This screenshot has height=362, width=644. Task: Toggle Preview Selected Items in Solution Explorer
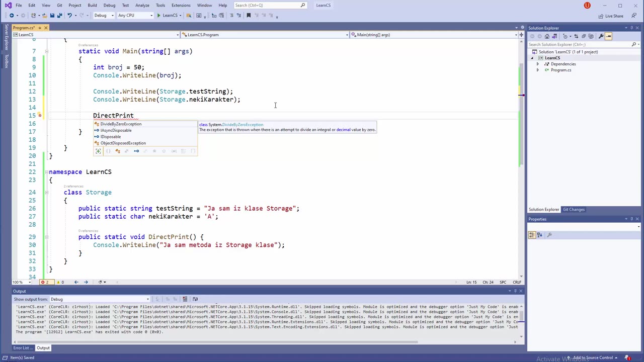click(x=608, y=36)
